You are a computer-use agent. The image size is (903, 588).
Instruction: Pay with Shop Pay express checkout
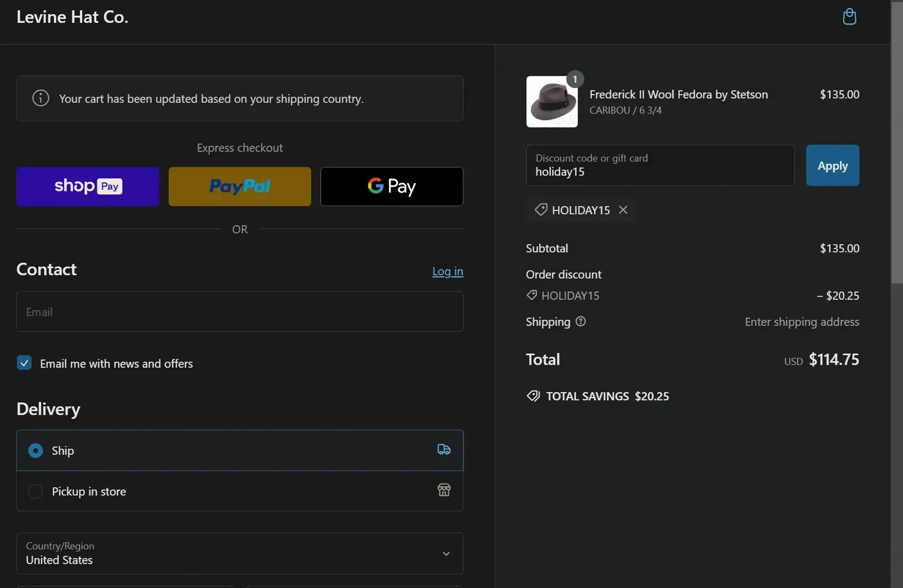pos(88,187)
